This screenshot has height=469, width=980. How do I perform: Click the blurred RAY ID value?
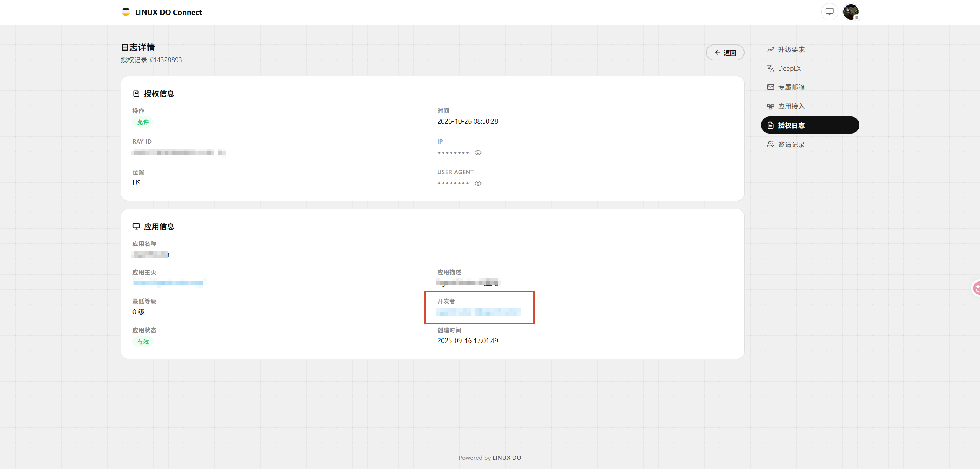(178, 152)
